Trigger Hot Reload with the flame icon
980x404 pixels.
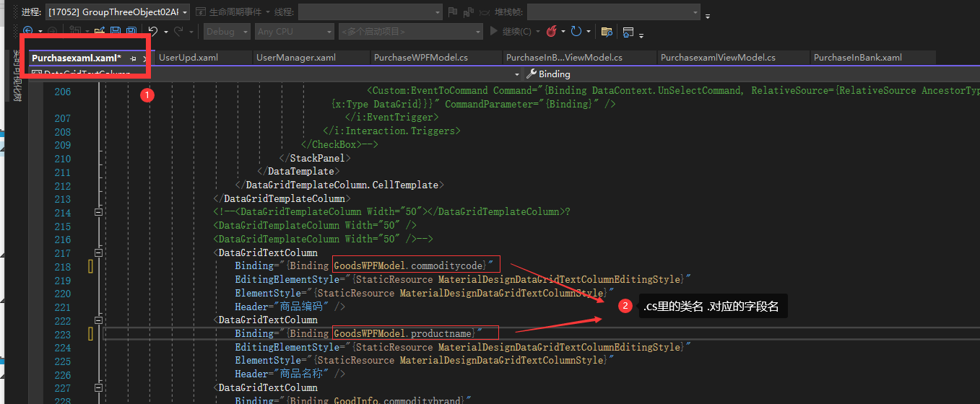point(552,32)
